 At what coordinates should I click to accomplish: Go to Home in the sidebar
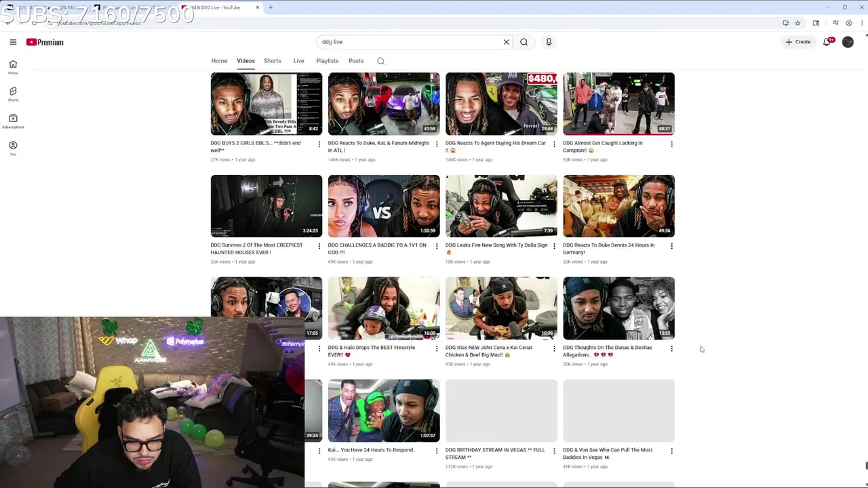(x=13, y=67)
